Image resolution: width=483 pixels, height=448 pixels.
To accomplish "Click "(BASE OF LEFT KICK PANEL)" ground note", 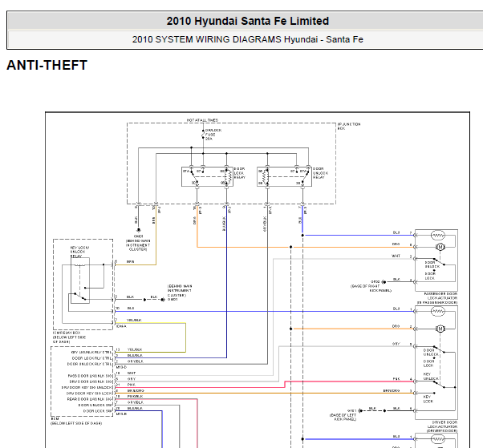I will coord(343,417).
